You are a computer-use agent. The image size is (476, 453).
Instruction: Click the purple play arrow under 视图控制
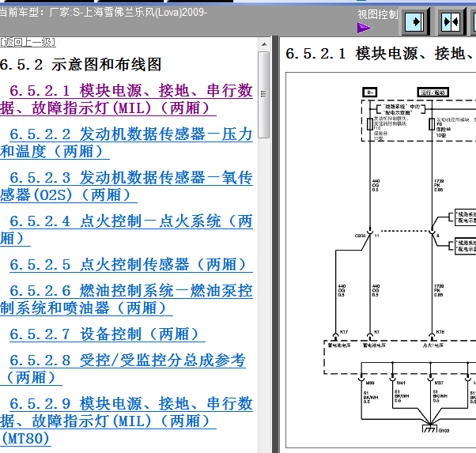(365, 28)
